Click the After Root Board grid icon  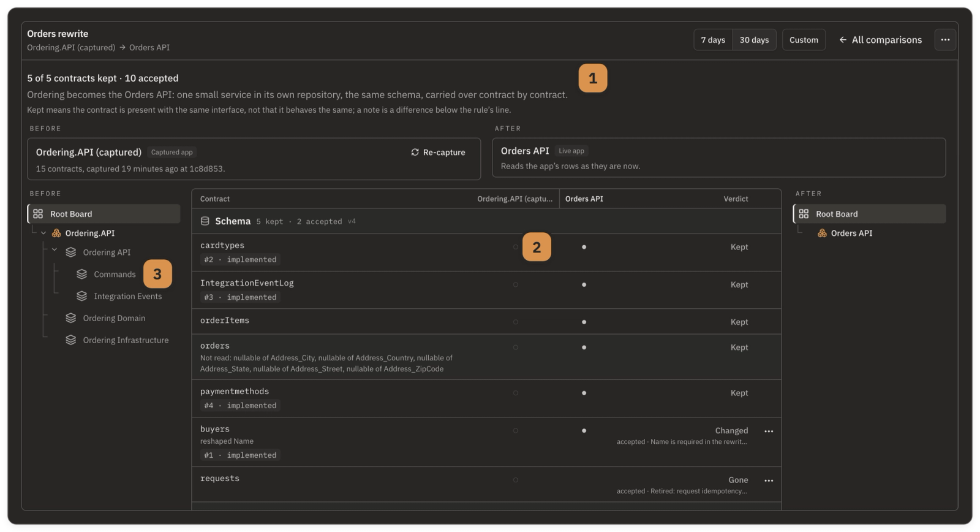(804, 214)
